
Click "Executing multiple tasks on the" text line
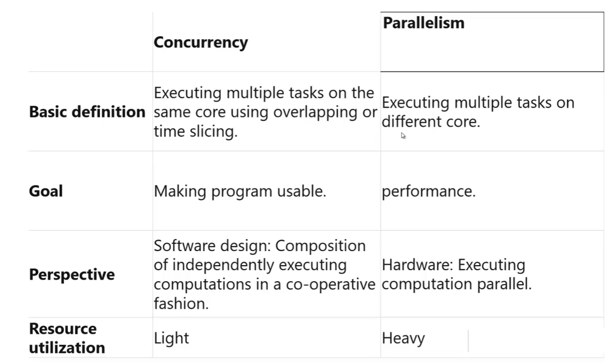pos(264,93)
